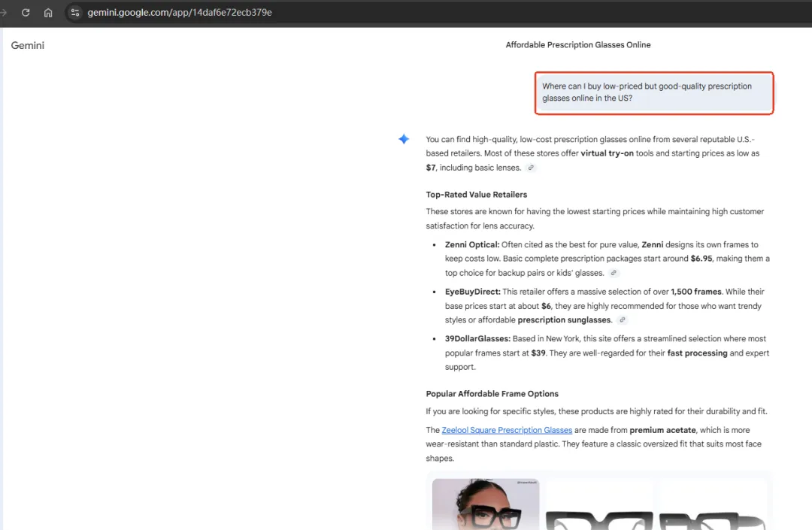Click the '39DollarGlasses:' bold label

point(477,338)
